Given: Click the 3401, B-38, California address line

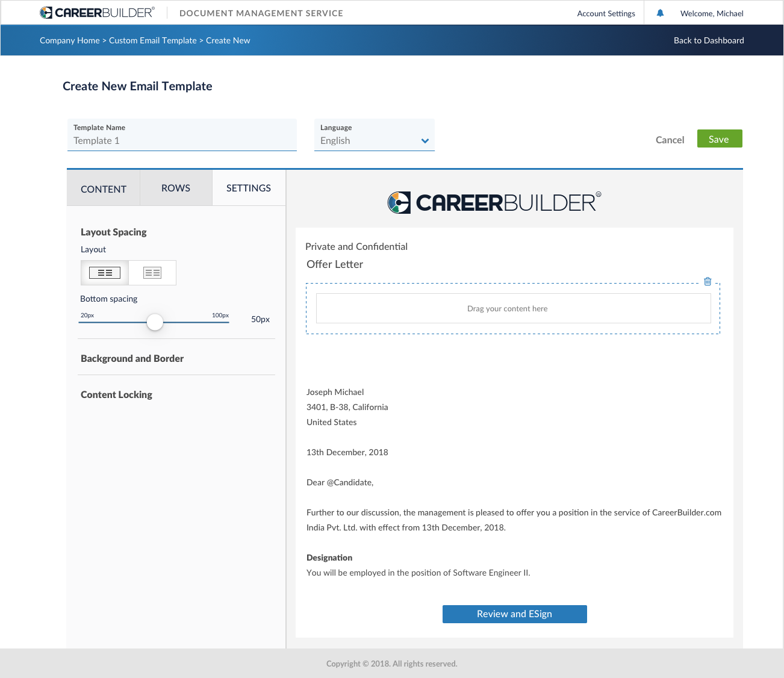Looking at the screenshot, I should click(347, 407).
